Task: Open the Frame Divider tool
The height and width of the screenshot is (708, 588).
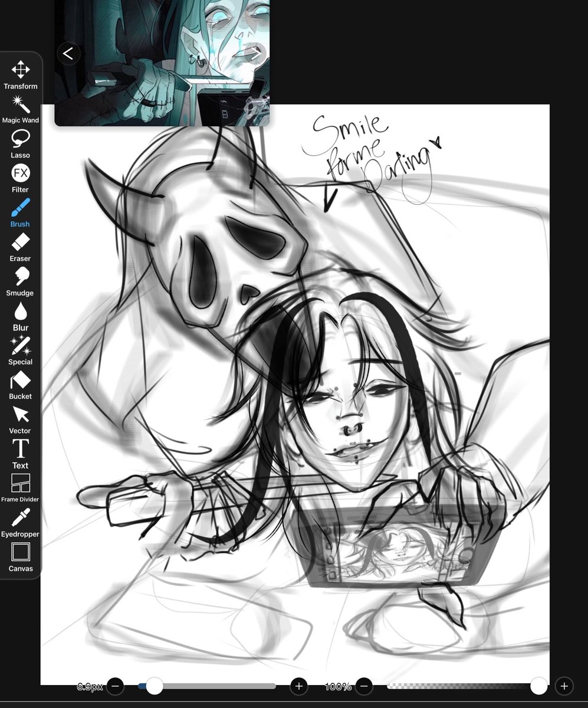Action: [x=21, y=489]
